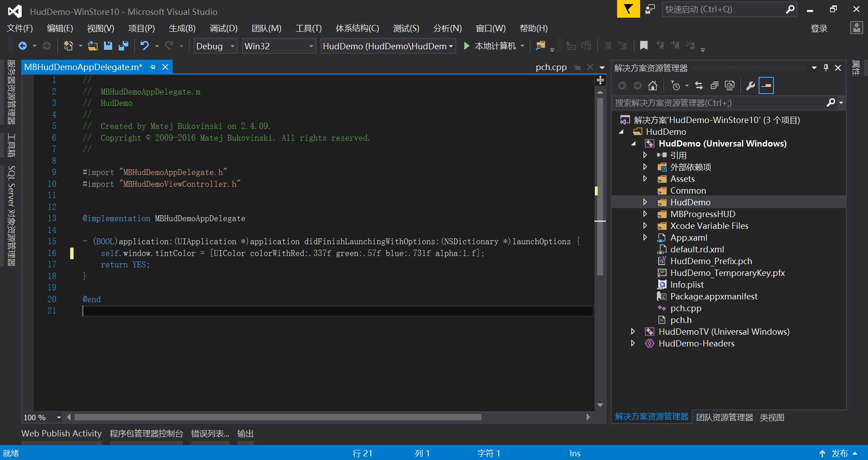The height and width of the screenshot is (460, 868).
Task: Open the 编辑(E) menu
Action: tap(60, 28)
